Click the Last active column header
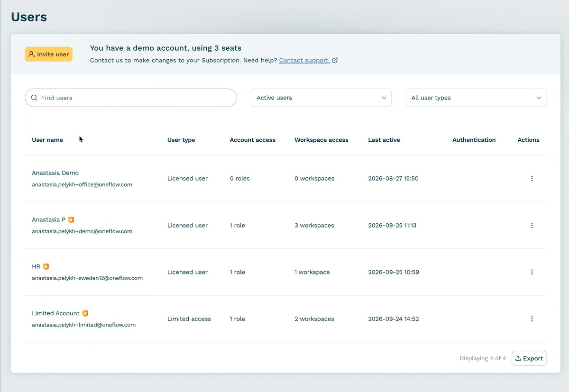Viewport: 569px width, 392px height. click(x=384, y=140)
